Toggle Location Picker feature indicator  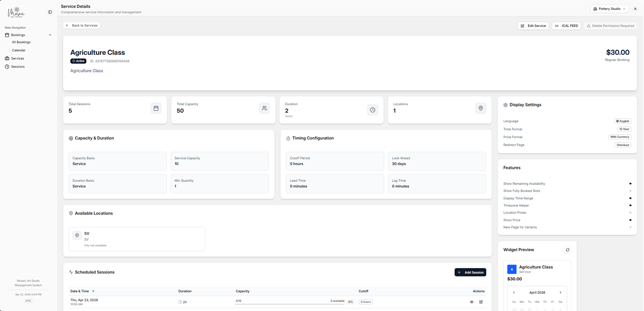[x=630, y=213]
